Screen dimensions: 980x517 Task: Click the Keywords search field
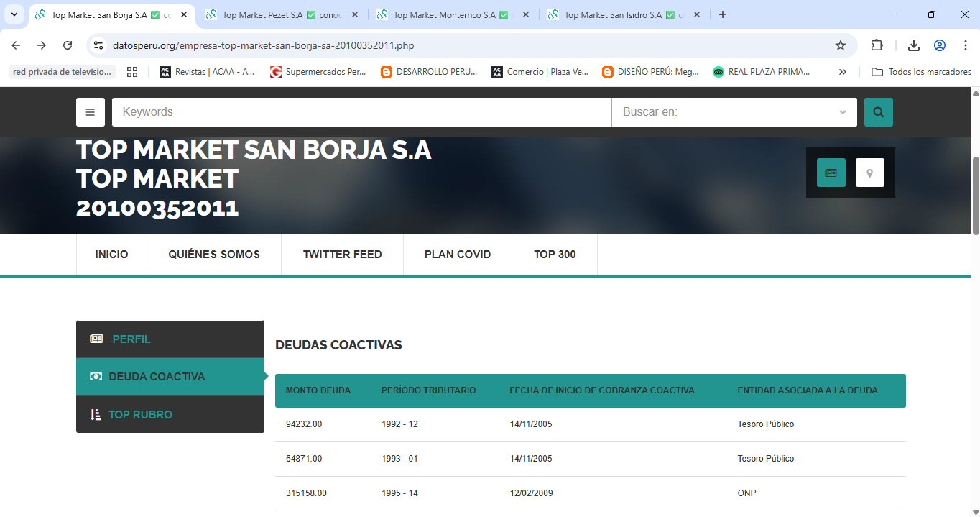tap(361, 112)
